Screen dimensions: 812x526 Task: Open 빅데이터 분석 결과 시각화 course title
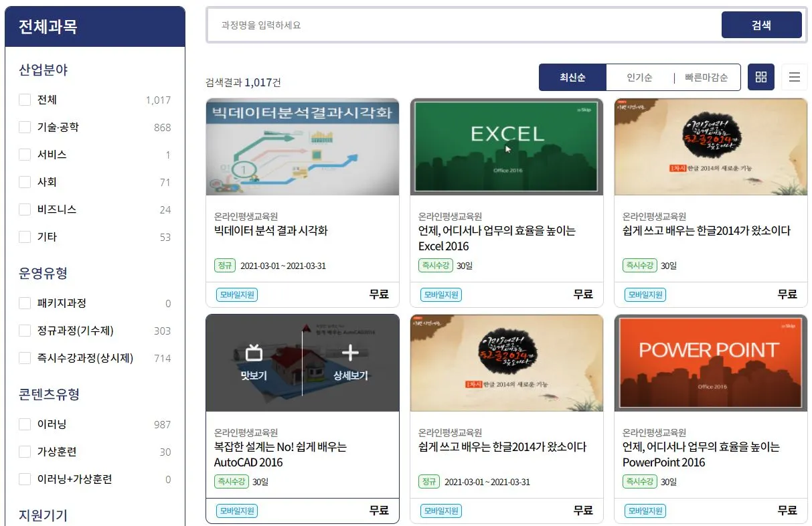pyautogui.click(x=271, y=231)
